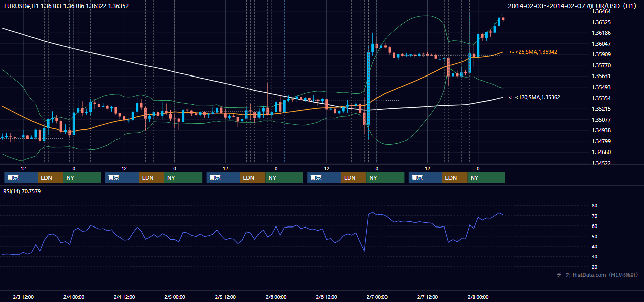
Task: Click the 1.35493 price axis label
Action: [601, 87]
